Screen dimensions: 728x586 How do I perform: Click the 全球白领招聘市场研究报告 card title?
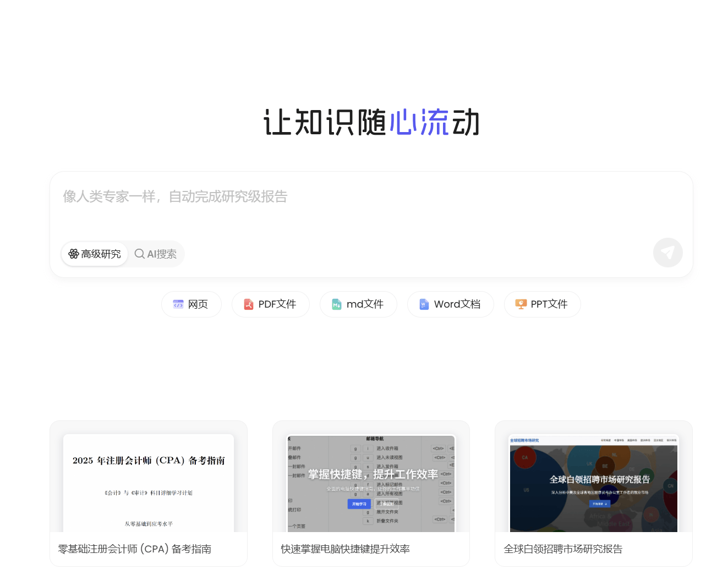pos(563,549)
